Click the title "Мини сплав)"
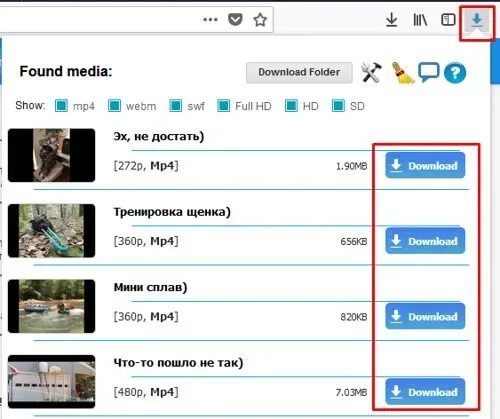Image resolution: width=500 pixels, height=419 pixels. (150, 287)
